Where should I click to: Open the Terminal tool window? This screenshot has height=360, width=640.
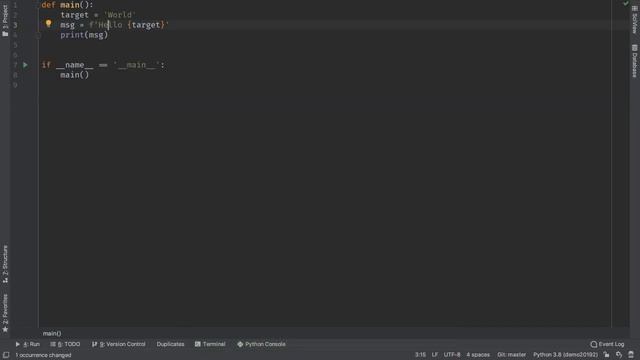tap(210, 344)
